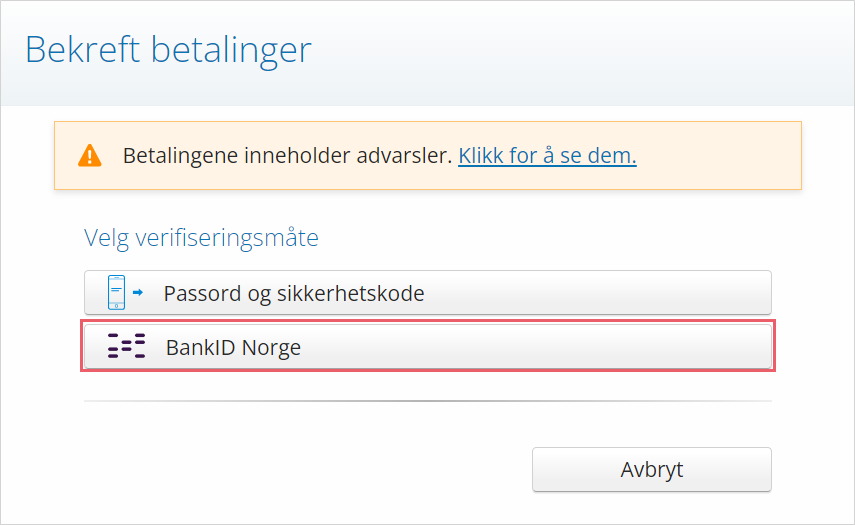Click the Passord og sikkerhetskode label text
This screenshot has width=855, height=525.
click(294, 293)
